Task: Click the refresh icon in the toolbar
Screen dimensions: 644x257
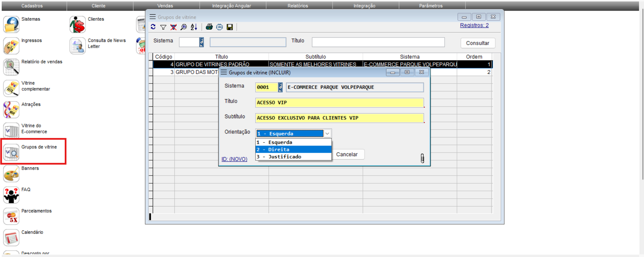Action: (153, 27)
